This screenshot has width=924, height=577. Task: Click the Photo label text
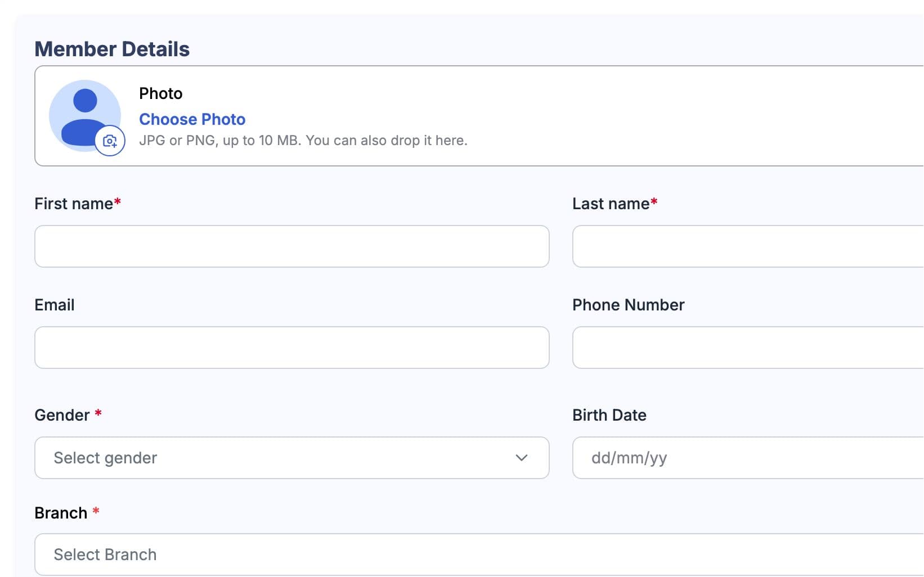pos(161,93)
